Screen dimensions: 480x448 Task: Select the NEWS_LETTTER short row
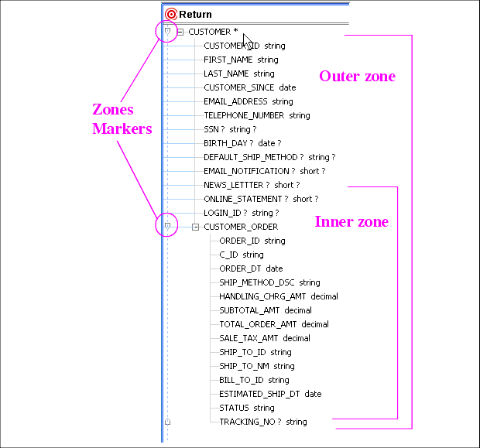pyautogui.click(x=252, y=185)
